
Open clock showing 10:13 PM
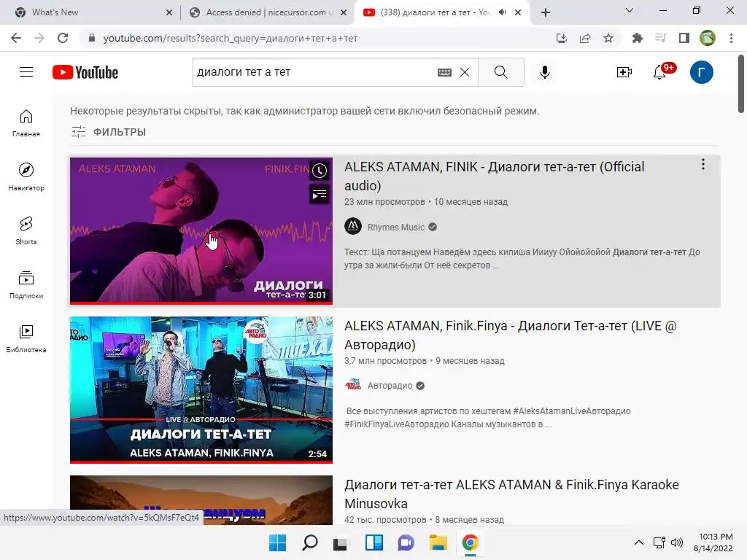716,537
